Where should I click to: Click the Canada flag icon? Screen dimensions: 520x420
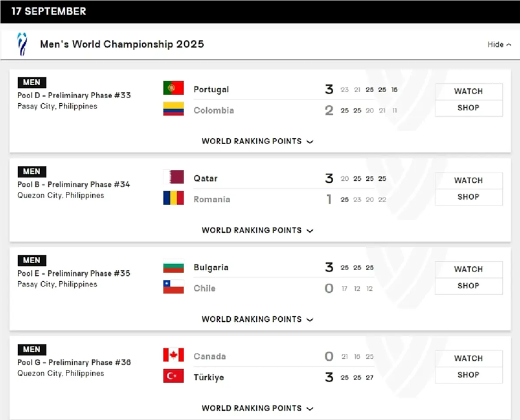(x=173, y=355)
